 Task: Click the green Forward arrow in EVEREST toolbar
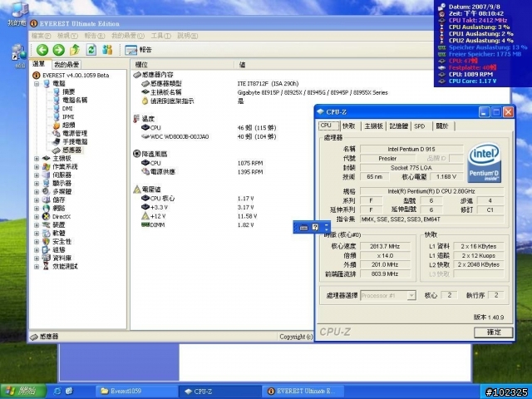pyautogui.click(x=59, y=50)
